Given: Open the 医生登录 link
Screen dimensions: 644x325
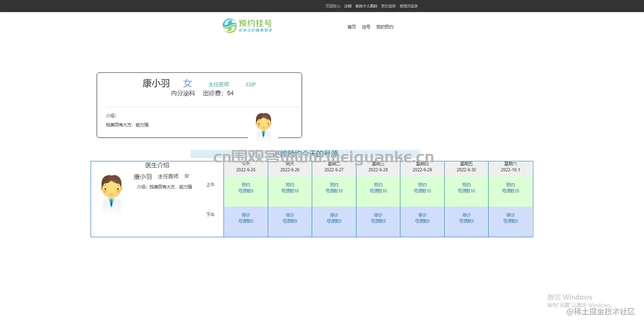Looking at the screenshot, I should [388, 6].
